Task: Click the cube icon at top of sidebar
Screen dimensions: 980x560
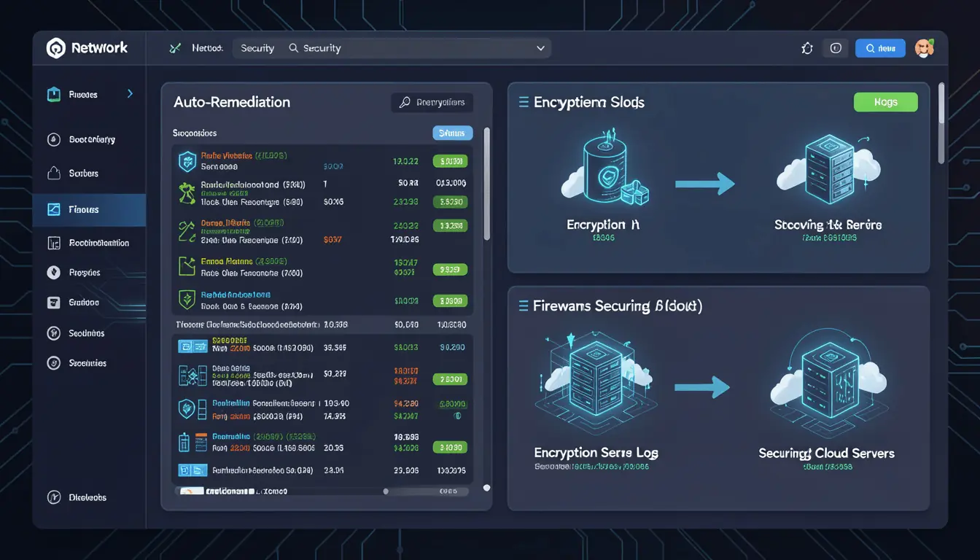Action: pos(53,94)
